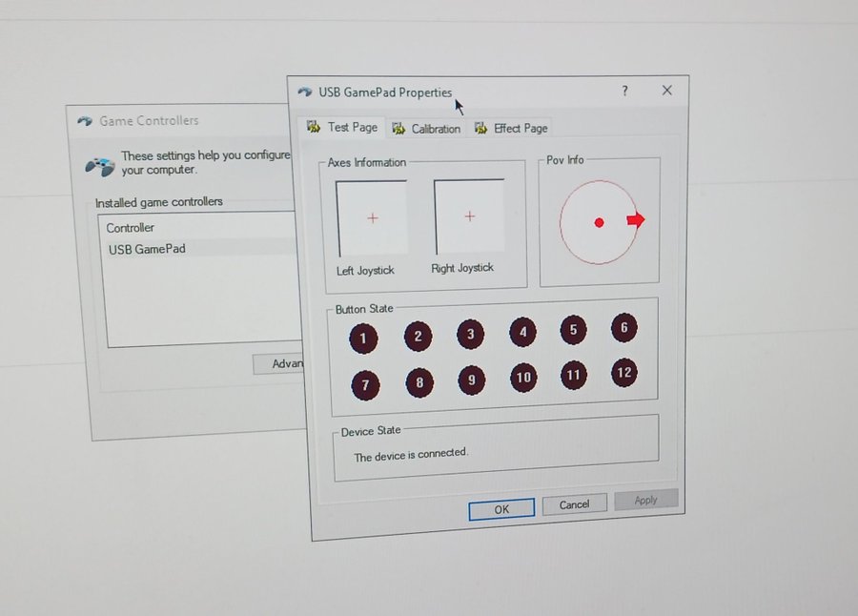Image resolution: width=858 pixels, height=616 pixels.
Task: Click the red POV direction arrow
Action: click(635, 220)
